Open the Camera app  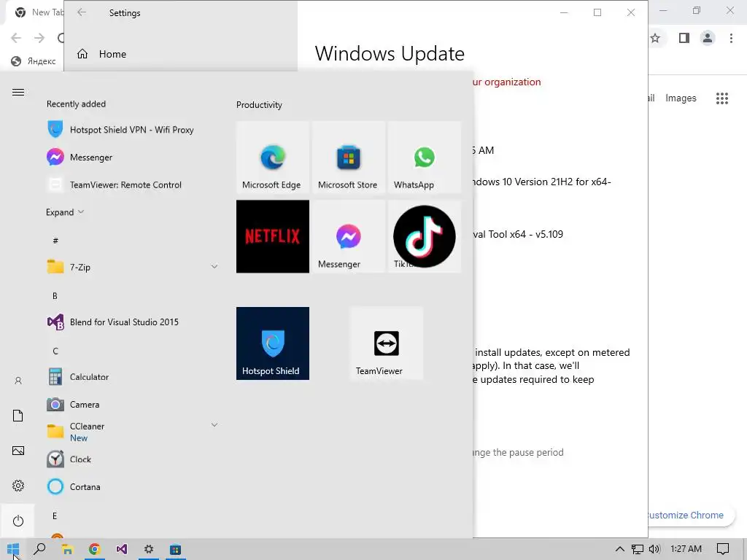[x=131, y=405]
